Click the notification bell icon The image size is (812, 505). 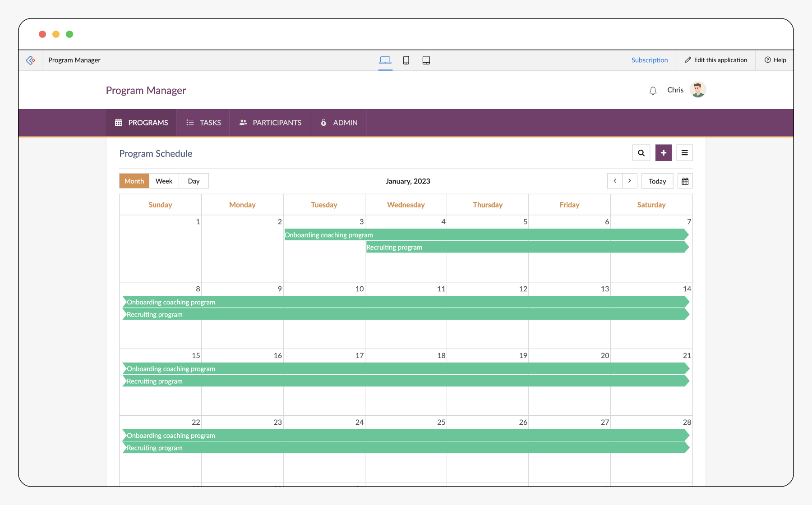(x=653, y=91)
